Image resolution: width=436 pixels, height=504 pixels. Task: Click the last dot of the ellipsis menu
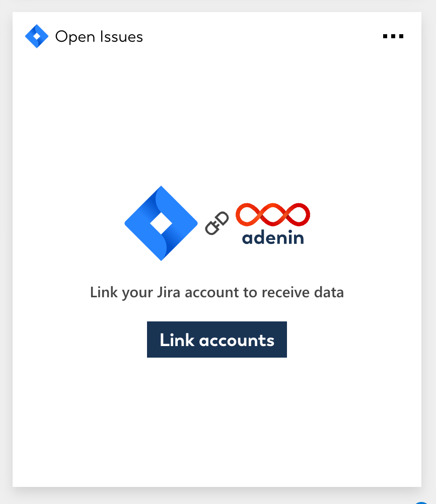click(x=401, y=36)
